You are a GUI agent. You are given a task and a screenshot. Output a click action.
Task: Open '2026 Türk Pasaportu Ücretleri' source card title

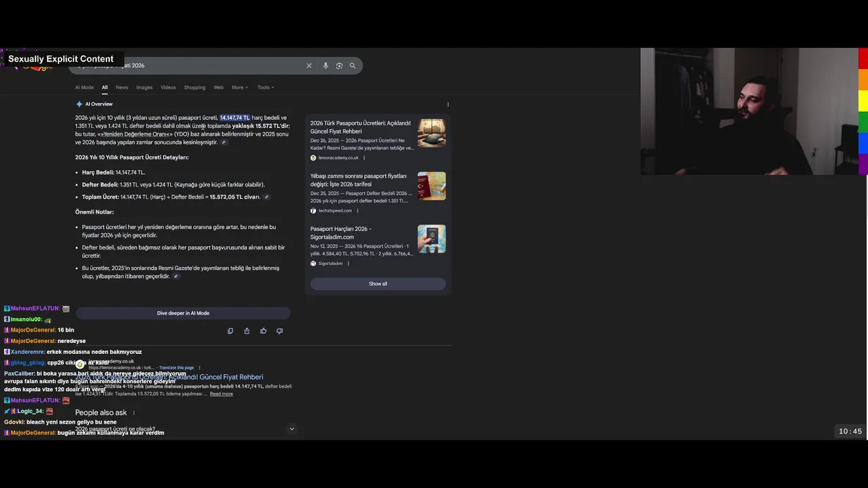coord(361,127)
